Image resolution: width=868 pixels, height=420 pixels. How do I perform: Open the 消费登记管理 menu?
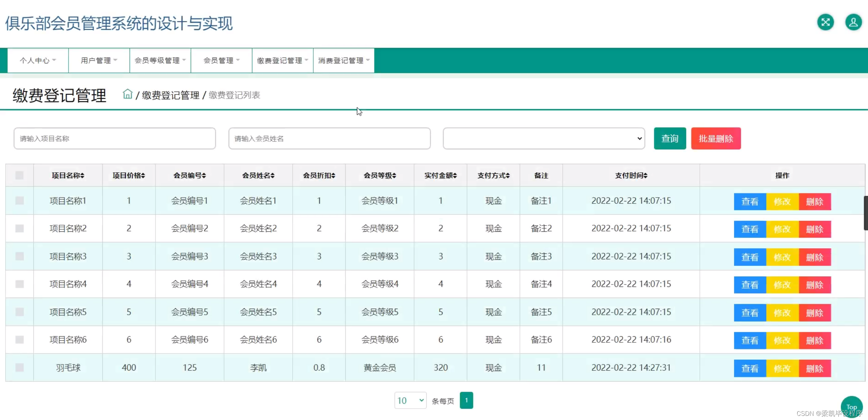pyautogui.click(x=344, y=60)
